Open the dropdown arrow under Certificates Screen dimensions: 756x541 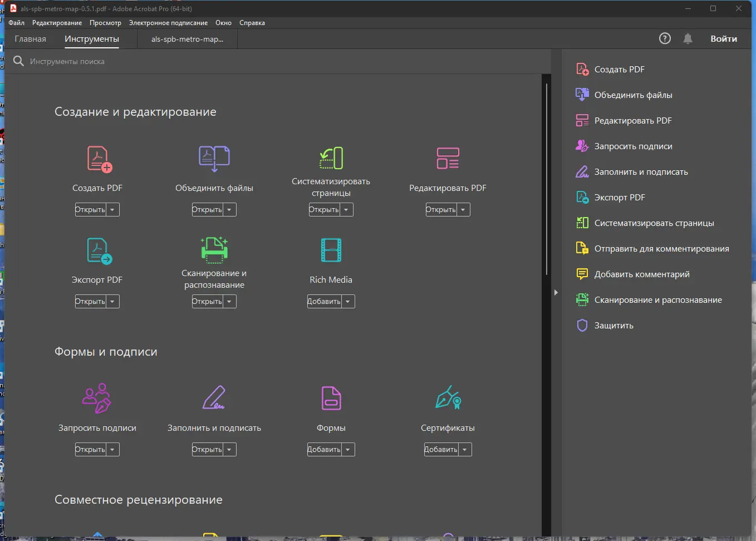[x=465, y=450]
